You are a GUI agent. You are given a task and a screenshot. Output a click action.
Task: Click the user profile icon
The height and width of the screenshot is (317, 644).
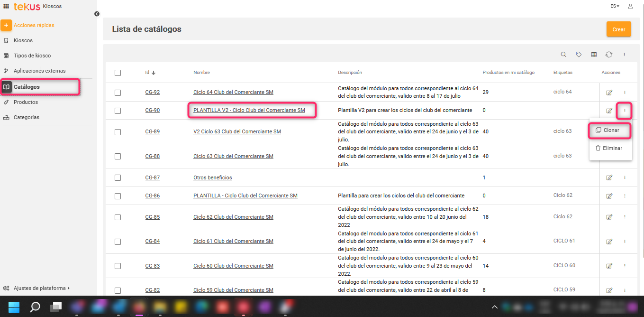pos(630,6)
